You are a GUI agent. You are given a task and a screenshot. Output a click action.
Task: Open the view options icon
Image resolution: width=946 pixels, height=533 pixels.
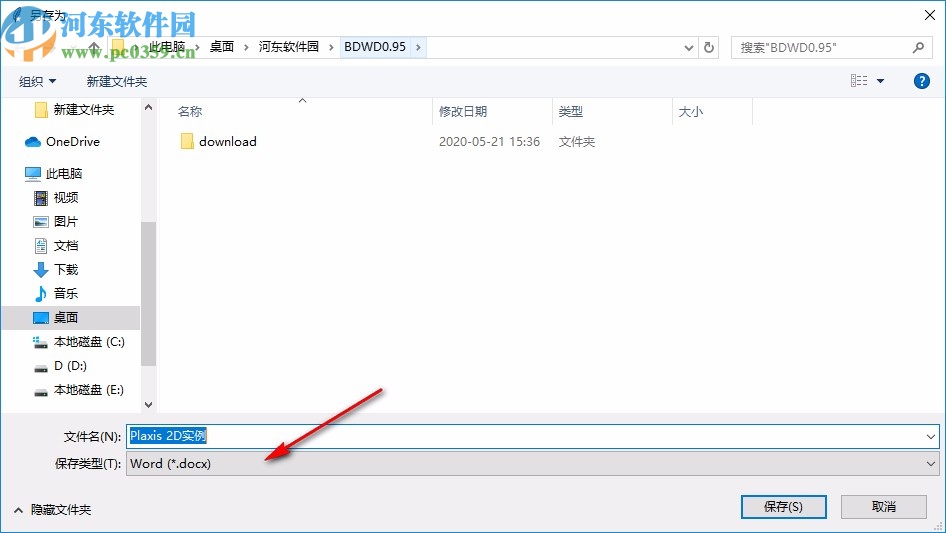click(x=859, y=80)
